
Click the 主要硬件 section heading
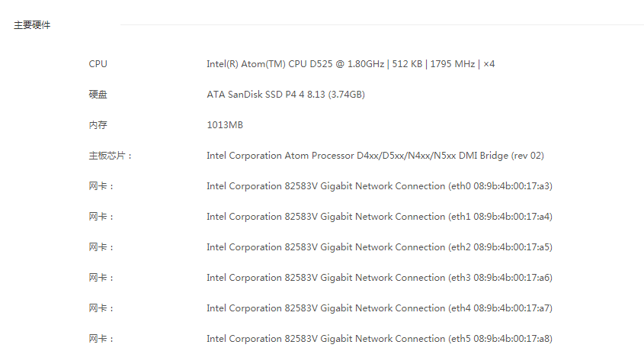point(32,25)
